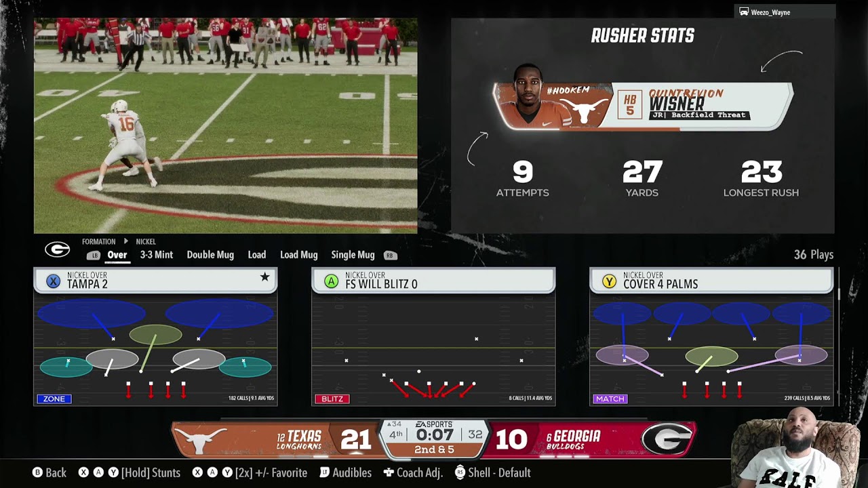Image resolution: width=868 pixels, height=488 pixels.
Task: Switch to the 3-3 Mint tab
Action: (x=157, y=255)
